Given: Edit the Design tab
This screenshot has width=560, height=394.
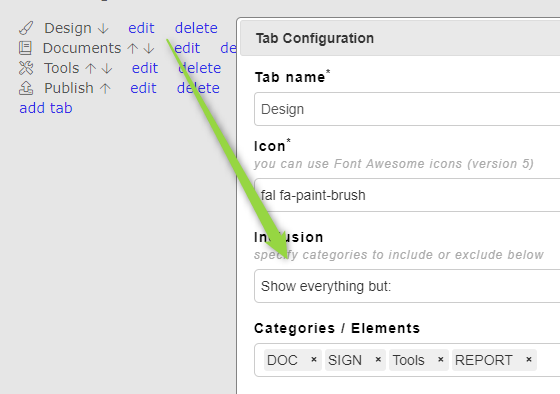Looking at the screenshot, I should (141, 28).
